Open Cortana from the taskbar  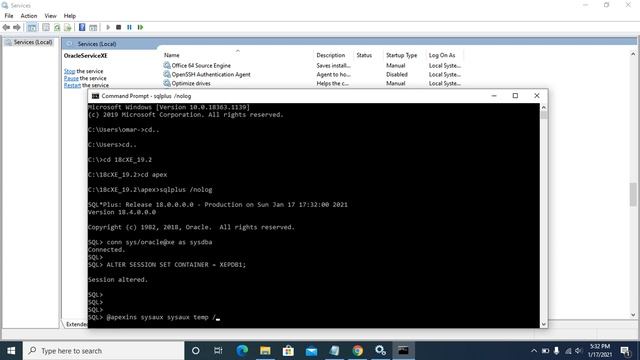(196, 351)
